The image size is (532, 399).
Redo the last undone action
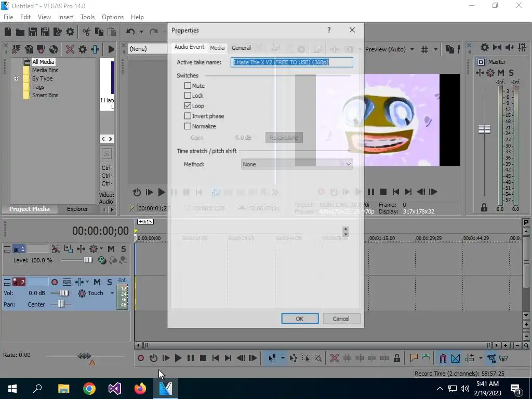pyautogui.click(x=154, y=32)
